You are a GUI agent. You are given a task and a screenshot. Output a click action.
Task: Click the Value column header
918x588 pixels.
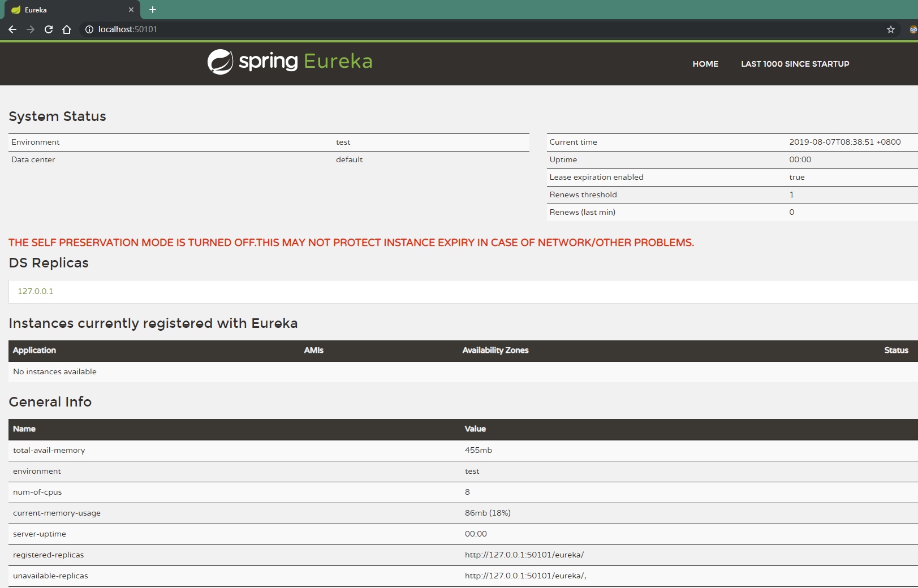coord(475,429)
